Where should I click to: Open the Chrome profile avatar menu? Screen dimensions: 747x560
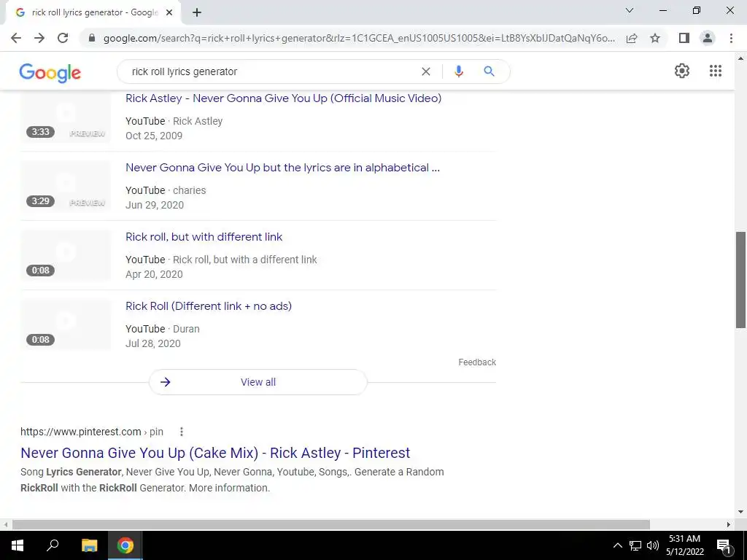(x=708, y=38)
